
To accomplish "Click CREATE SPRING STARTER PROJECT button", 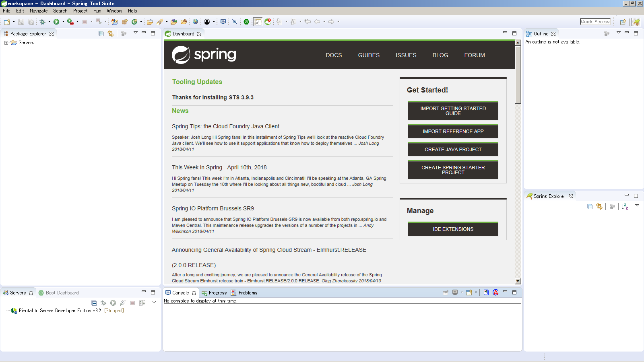I will [x=453, y=170].
